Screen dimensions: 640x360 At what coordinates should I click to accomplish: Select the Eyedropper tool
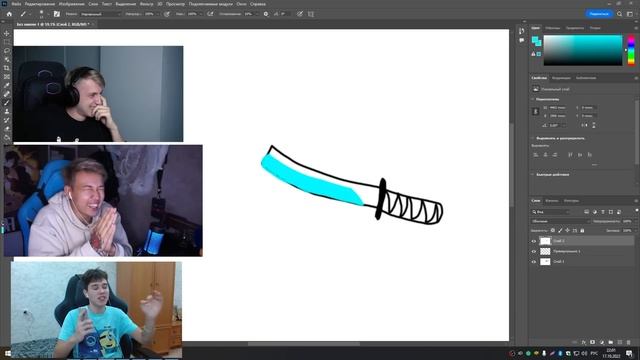[7, 85]
